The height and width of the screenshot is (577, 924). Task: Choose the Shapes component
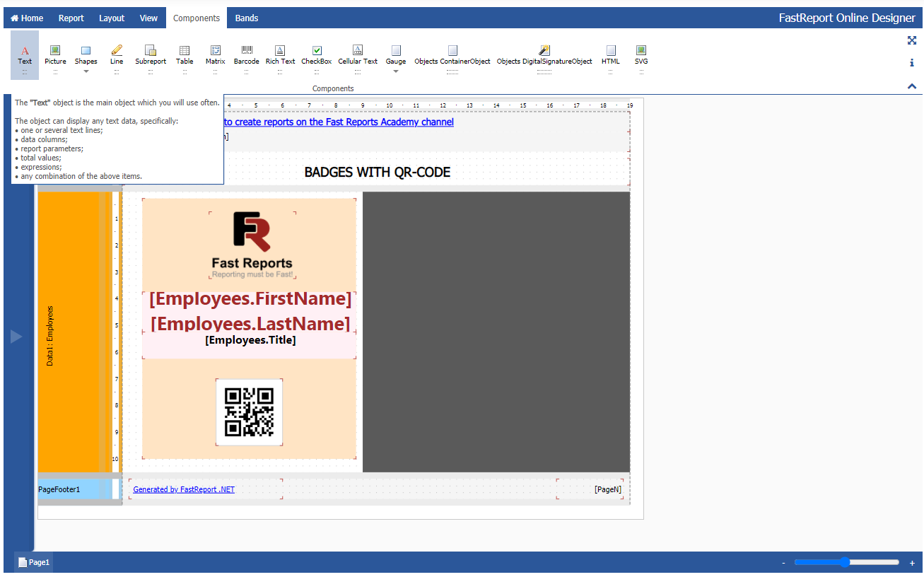point(86,55)
